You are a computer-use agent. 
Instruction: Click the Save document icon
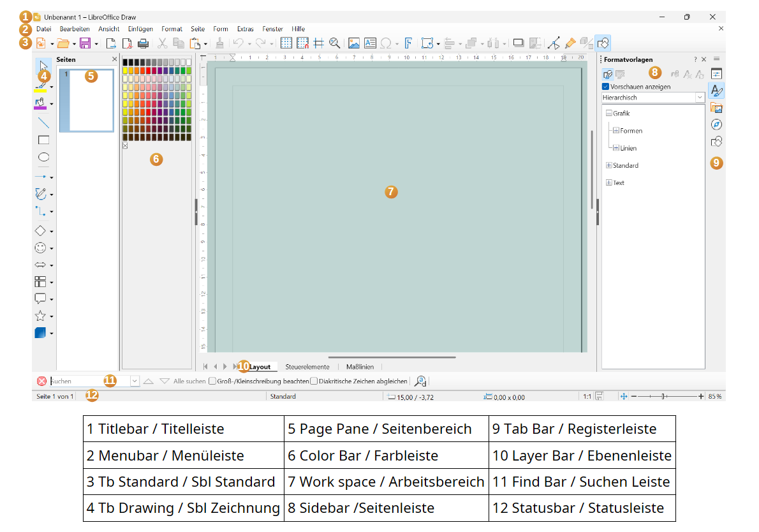pos(85,43)
